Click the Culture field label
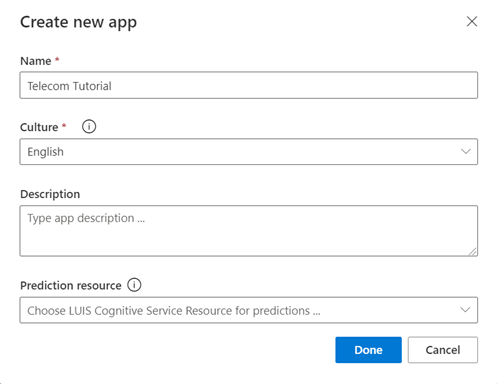The image size is (497, 384). pos(39,127)
